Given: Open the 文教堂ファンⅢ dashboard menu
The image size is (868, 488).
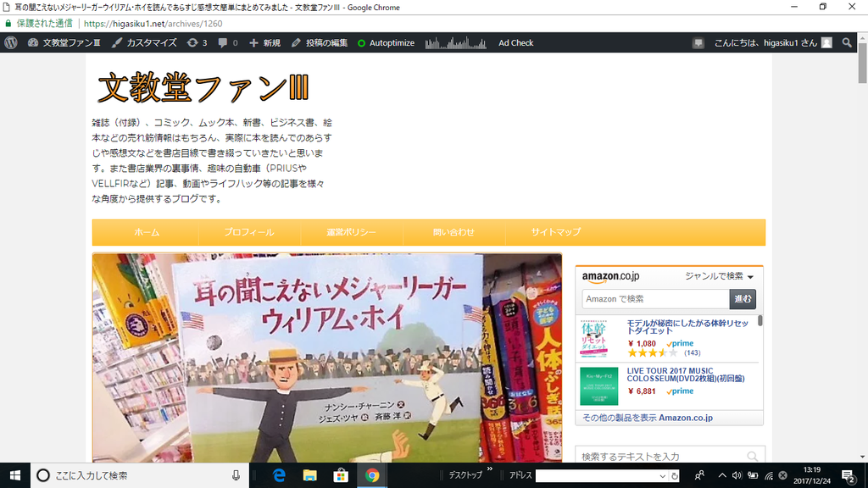Looking at the screenshot, I should click(x=64, y=42).
